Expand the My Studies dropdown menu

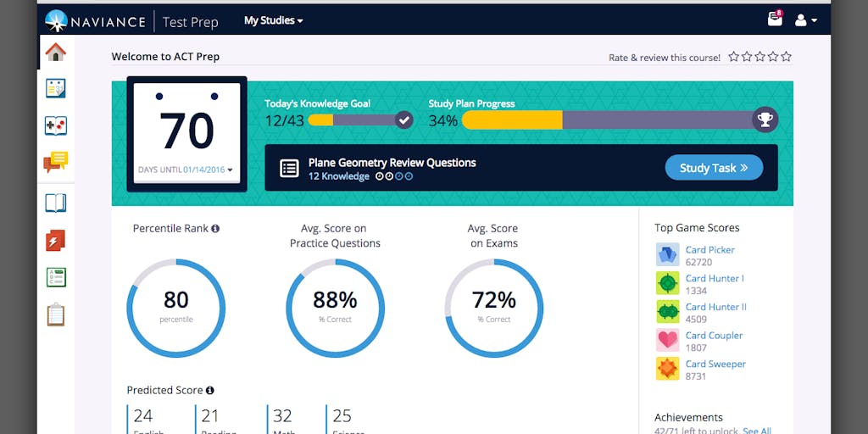click(x=273, y=20)
